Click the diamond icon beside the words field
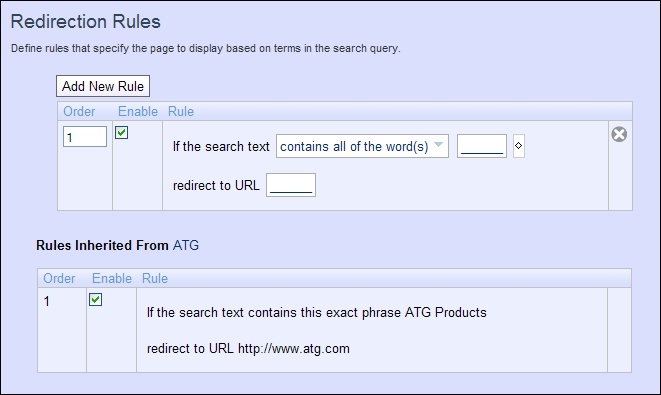Viewport: 661px width, 395px height. (519, 146)
